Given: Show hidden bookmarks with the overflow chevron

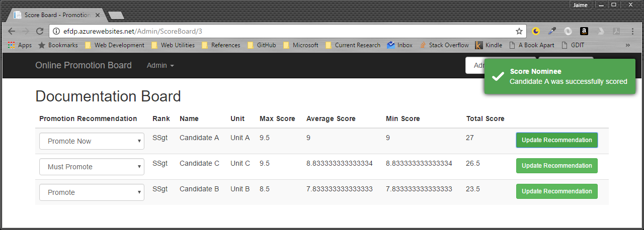Looking at the screenshot, I should [627, 45].
